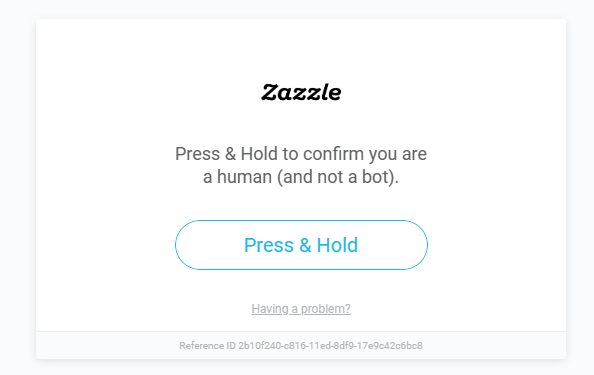
Task: Click the Press & Hold button
Action: click(301, 245)
